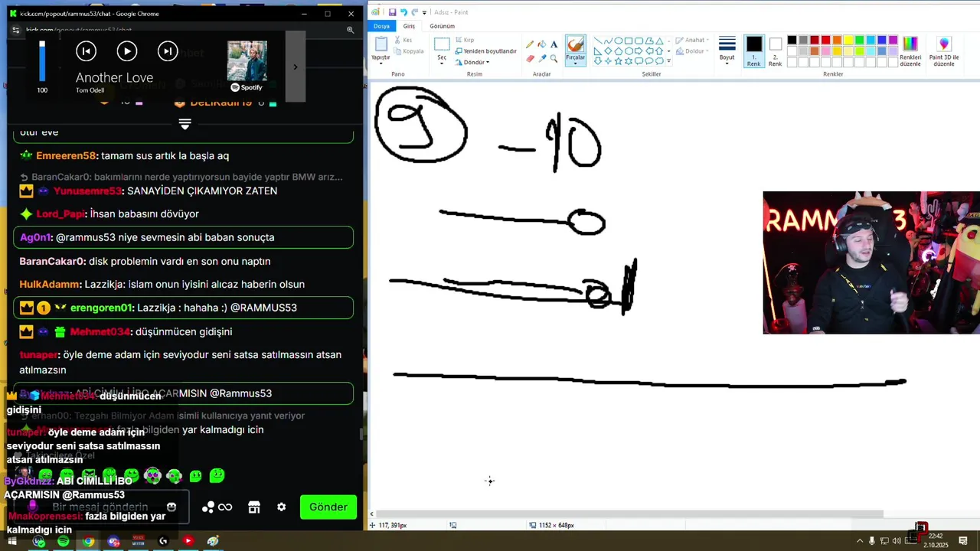Click the Redo arrow in Paint title bar
This screenshot has width=980, height=551.
[x=415, y=12]
